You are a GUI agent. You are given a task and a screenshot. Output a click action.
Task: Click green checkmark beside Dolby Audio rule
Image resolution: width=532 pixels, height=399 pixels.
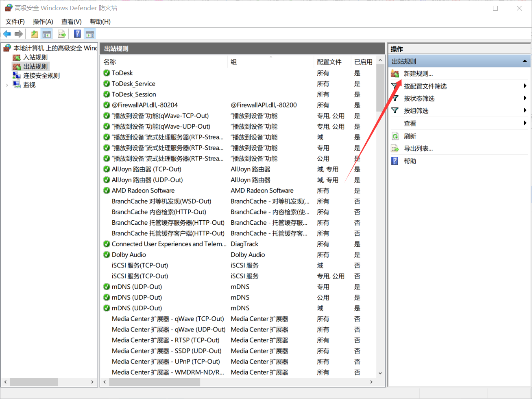107,255
